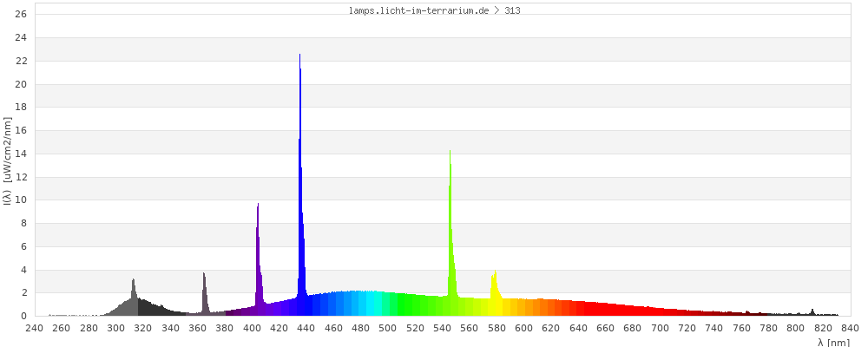Click the x-axis tick label 460
Screen dimensions: 868x347
tap(333, 328)
